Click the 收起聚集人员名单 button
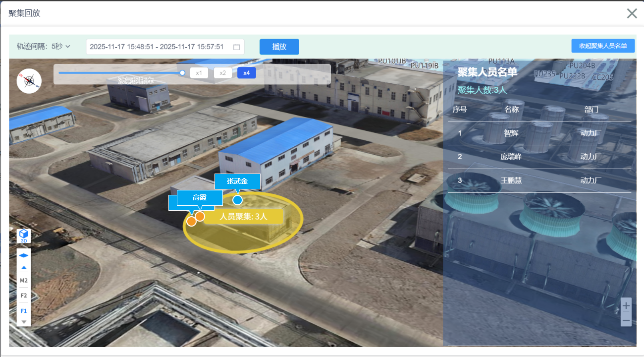Screen dimensions: 644x357 [x=603, y=46]
